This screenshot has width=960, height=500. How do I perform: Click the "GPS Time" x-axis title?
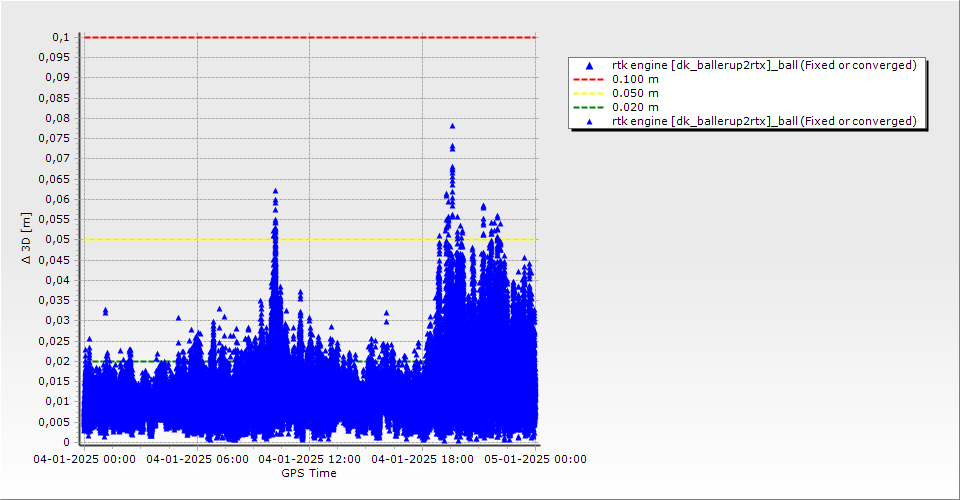point(308,473)
